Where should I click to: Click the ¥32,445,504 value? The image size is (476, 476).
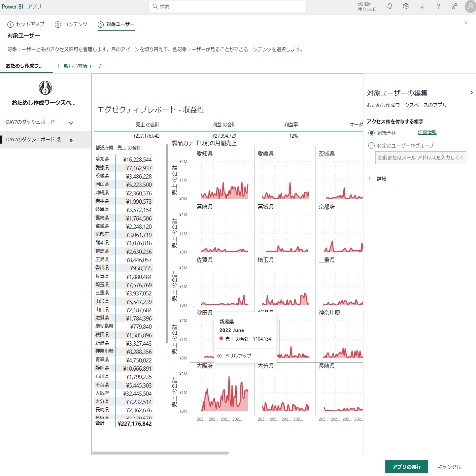[137, 394]
